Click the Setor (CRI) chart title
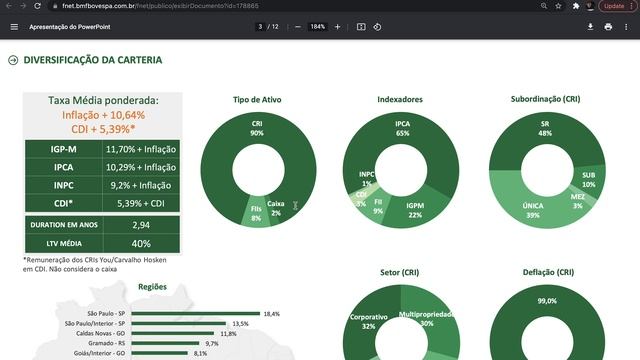Image resolution: width=640 pixels, height=360 pixels. (400, 272)
